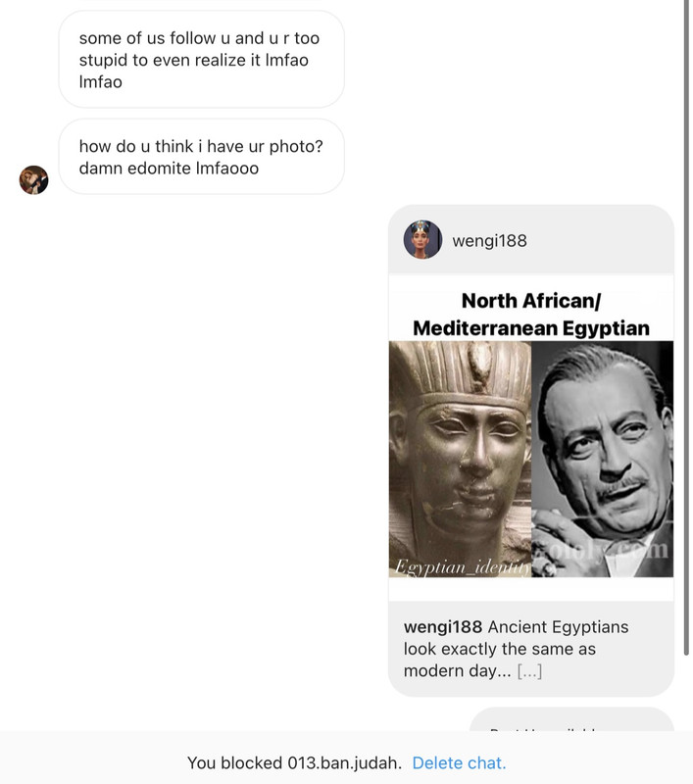Open the Egyptian statue photo in shared post
The width and height of the screenshot is (693, 784).
(460, 459)
